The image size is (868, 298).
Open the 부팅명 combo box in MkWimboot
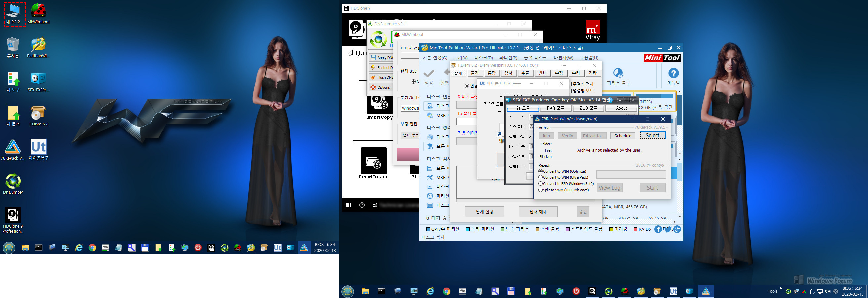click(x=410, y=108)
